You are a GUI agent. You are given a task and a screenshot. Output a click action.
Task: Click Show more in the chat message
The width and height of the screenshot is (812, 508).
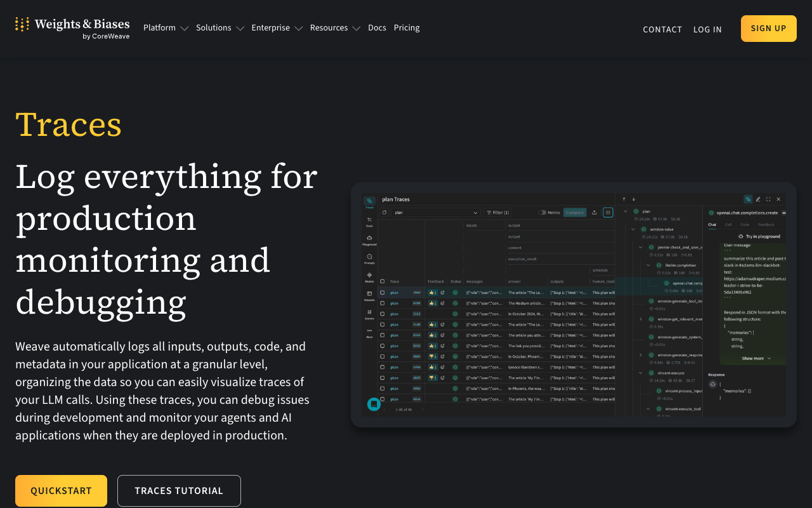point(756,358)
